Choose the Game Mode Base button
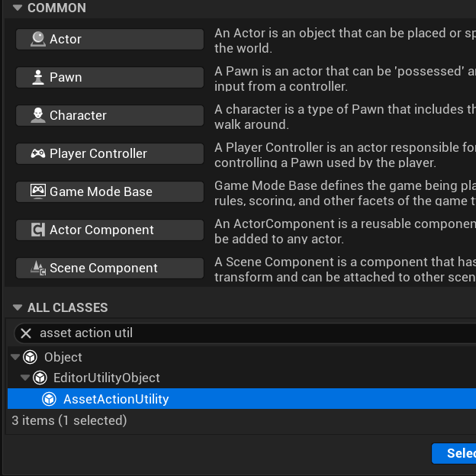The width and height of the screenshot is (476, 476). pos(110,191)
